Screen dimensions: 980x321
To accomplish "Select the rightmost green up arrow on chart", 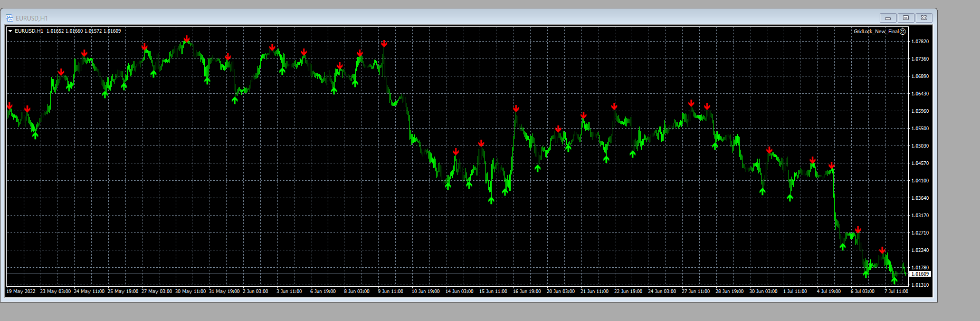I will point(895,280).
